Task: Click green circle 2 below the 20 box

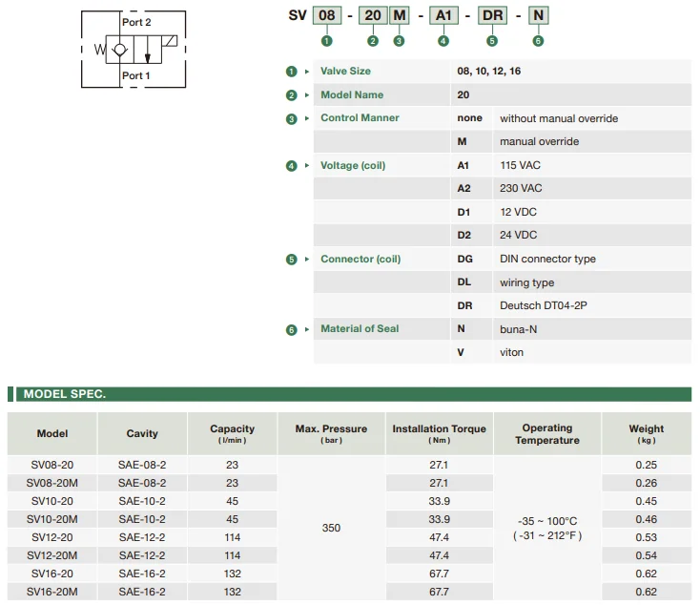Action: [373, 41]
